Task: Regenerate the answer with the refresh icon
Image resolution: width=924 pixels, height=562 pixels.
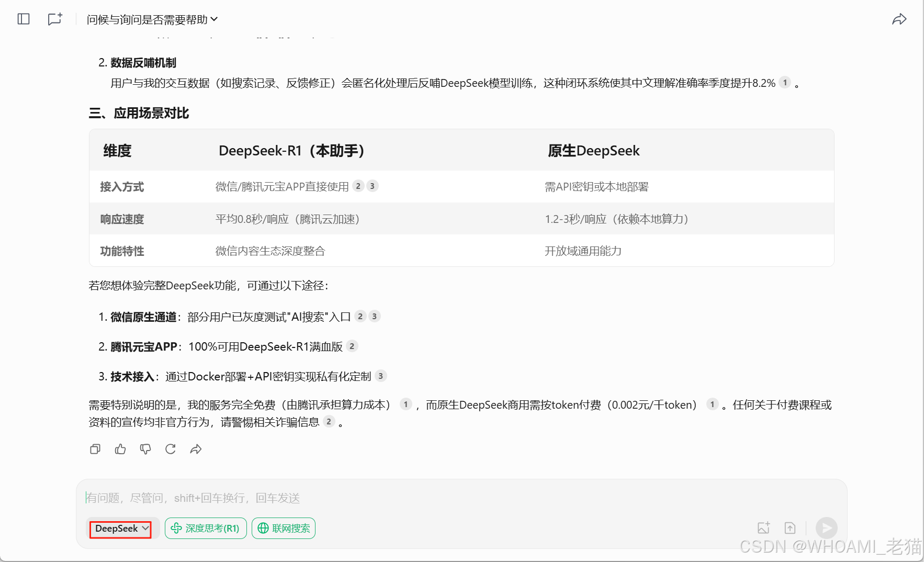Action: click(171, 449)
